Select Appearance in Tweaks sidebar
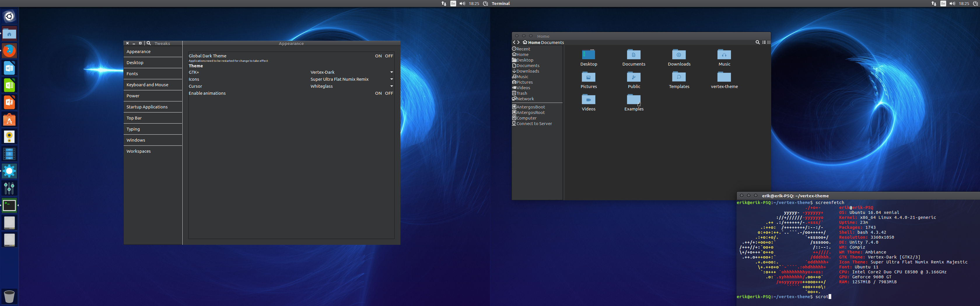The image size is (980, 306). [x=153, y=52]
